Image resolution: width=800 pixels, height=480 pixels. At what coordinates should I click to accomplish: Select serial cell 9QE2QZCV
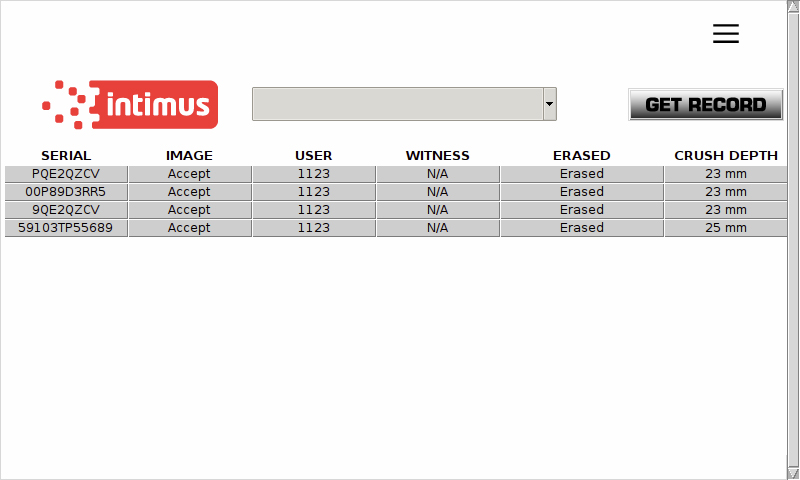[66, 210]
